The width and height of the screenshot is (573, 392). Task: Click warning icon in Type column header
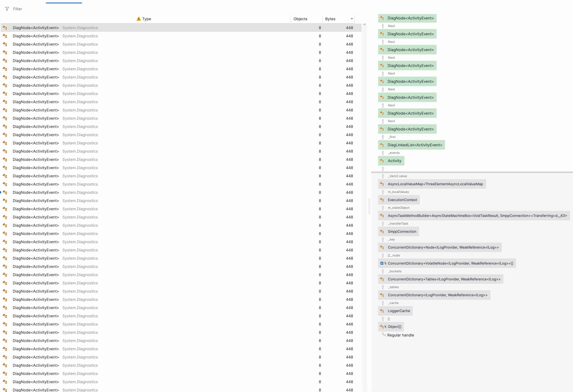tap(139, 19)
